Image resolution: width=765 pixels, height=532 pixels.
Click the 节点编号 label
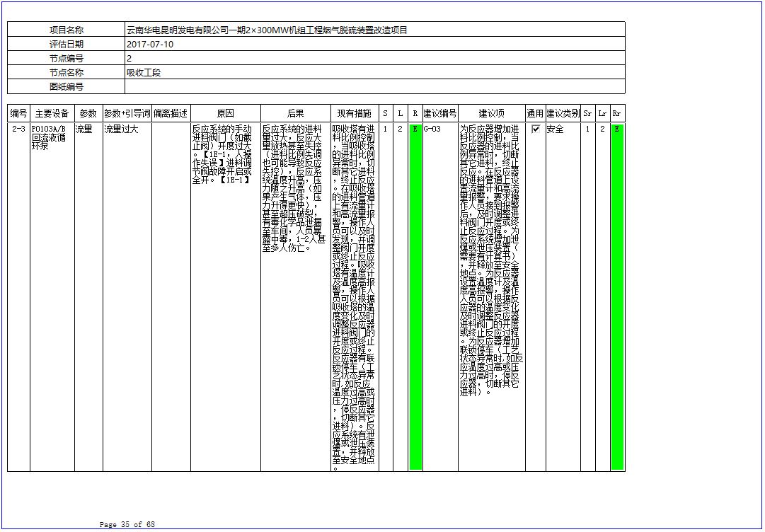click(67, 58)
